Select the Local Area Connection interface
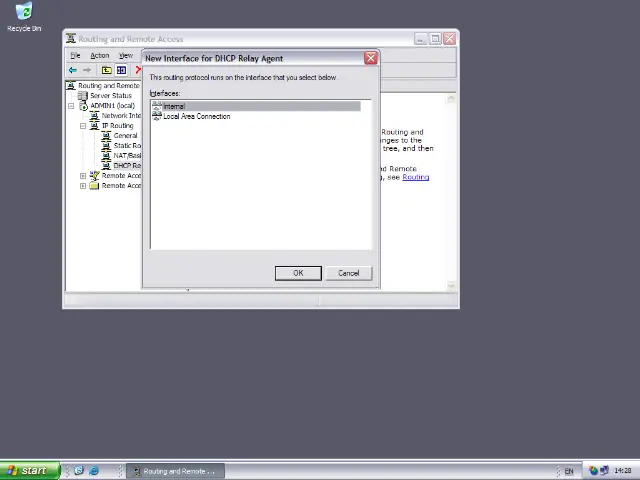The height and width of the screenshot is (480, 640). [x=198, y=117]
